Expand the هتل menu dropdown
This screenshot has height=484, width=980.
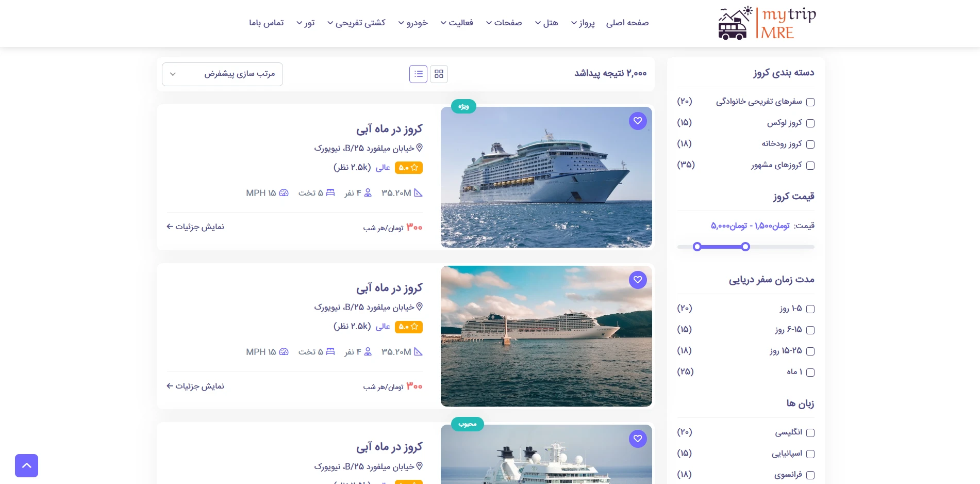546,23
